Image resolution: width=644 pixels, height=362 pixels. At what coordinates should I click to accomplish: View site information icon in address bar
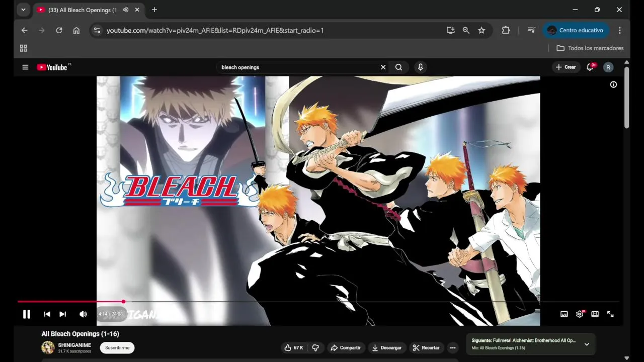click(x=97, y=30)
